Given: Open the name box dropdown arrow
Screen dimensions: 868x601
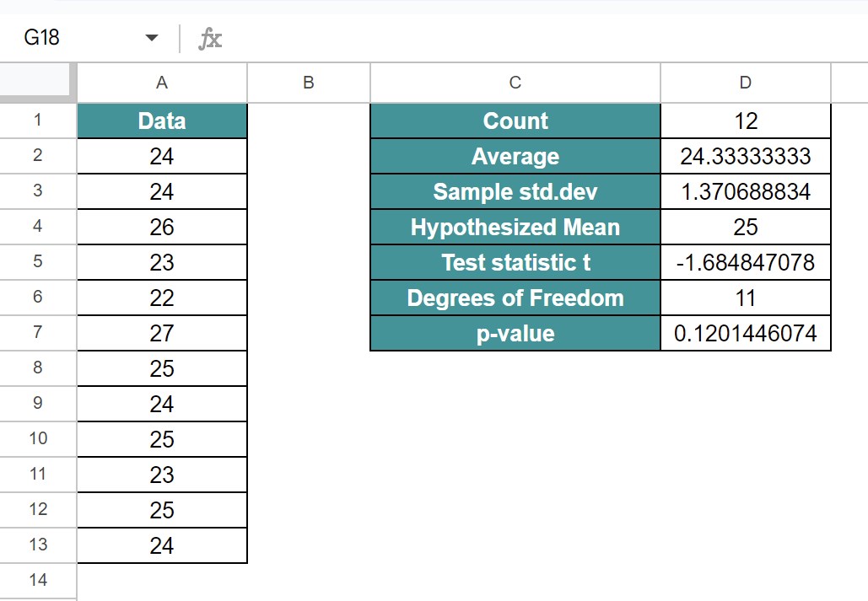Looking at the screenshot, I should 151,38.
